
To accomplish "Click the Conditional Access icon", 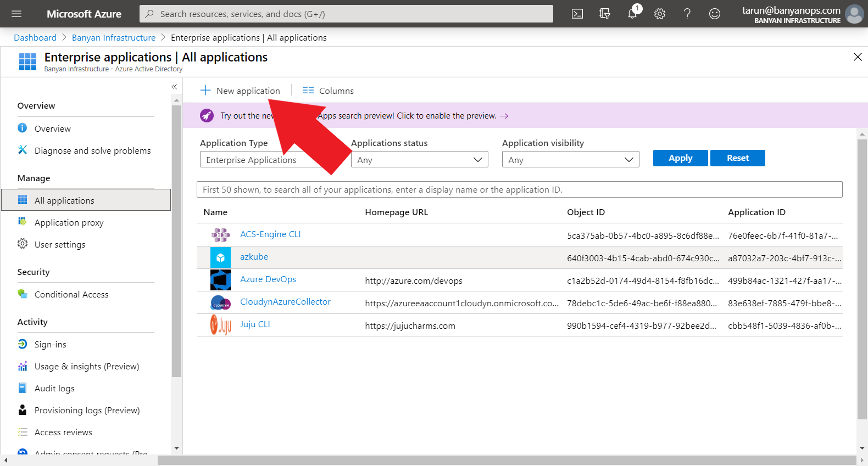I will tap(23, 294).
